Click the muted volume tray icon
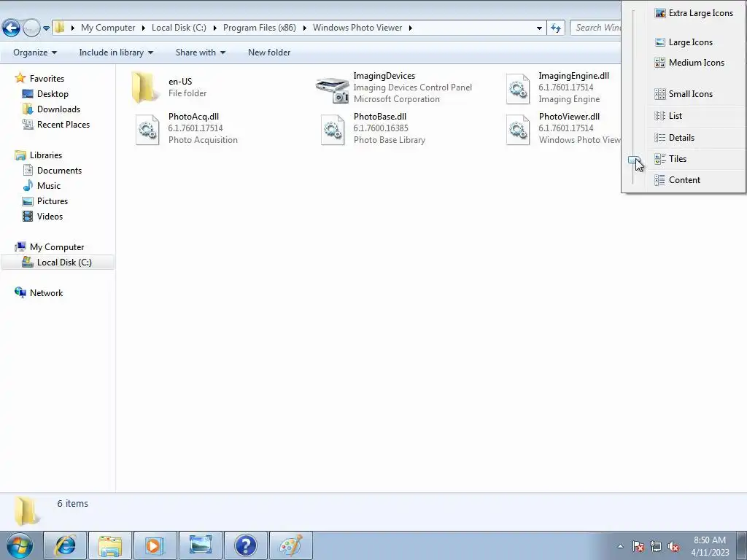 pyautogui.click(x=673, y=546)
